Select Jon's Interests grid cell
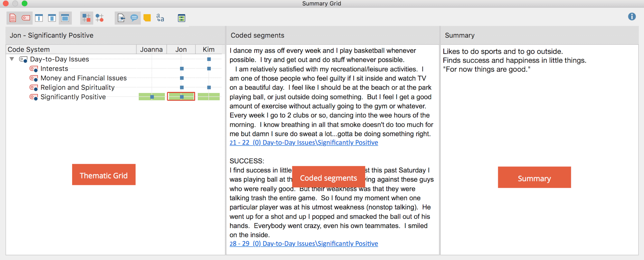644x260 pixels. coord(182,69)
